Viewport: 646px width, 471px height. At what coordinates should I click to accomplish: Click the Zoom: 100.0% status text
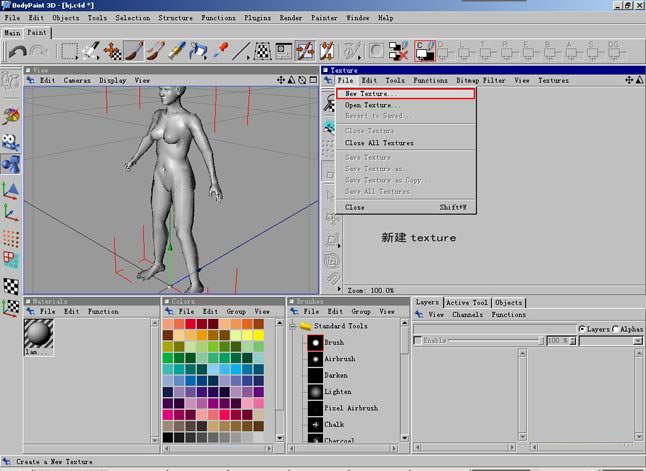(x=370, y=291)
